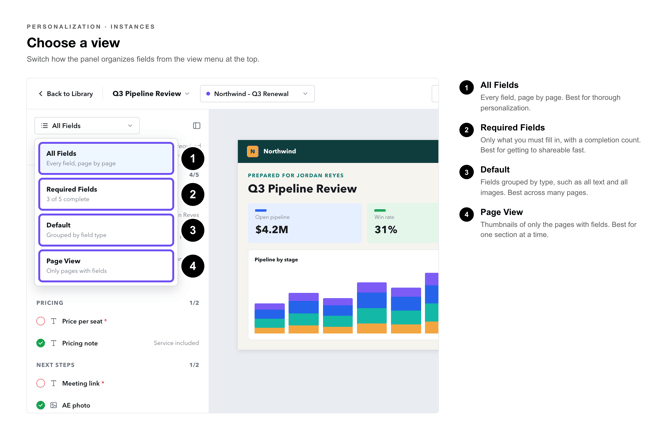
Task: Open the Pricing note field
Action: 118,343
